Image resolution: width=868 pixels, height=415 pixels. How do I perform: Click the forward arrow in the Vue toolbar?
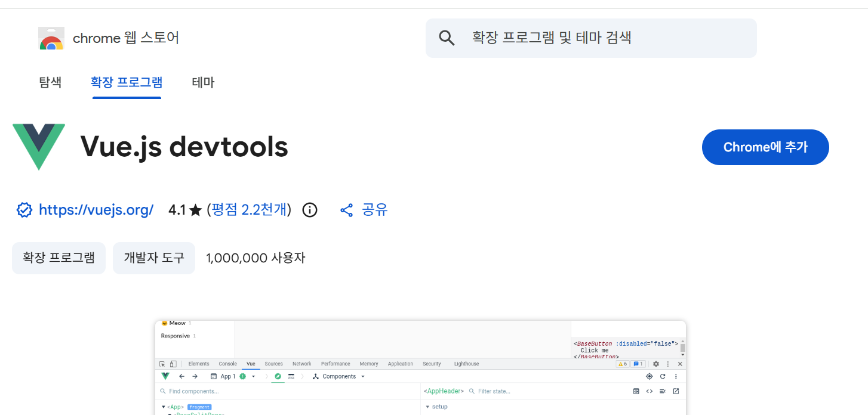click(x=195, y=376)
